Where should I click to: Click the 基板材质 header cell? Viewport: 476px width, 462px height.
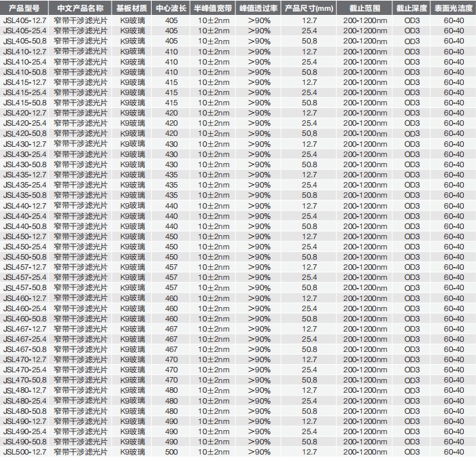pos(131,9)
